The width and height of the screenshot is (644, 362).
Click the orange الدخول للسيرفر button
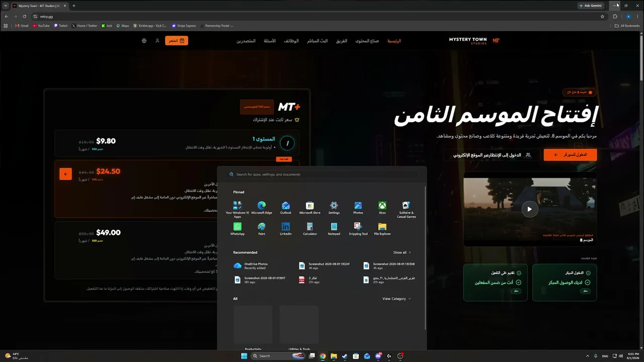click(570, 155)
